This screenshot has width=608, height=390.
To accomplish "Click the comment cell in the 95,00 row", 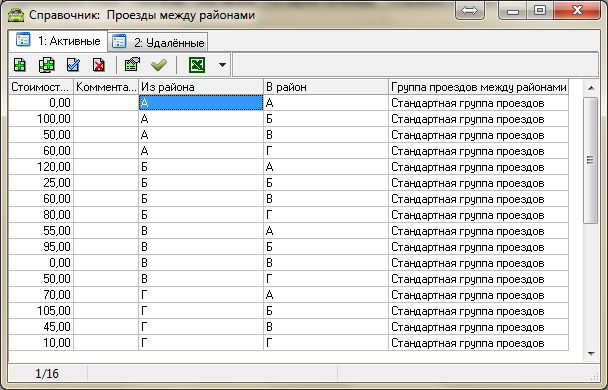I will [106, 247].
